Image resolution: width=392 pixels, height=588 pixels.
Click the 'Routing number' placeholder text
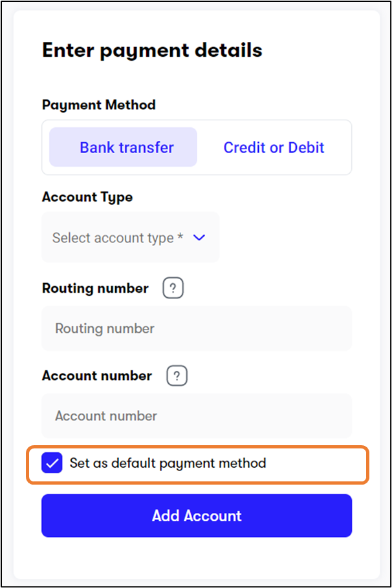[x=105, y=328]
